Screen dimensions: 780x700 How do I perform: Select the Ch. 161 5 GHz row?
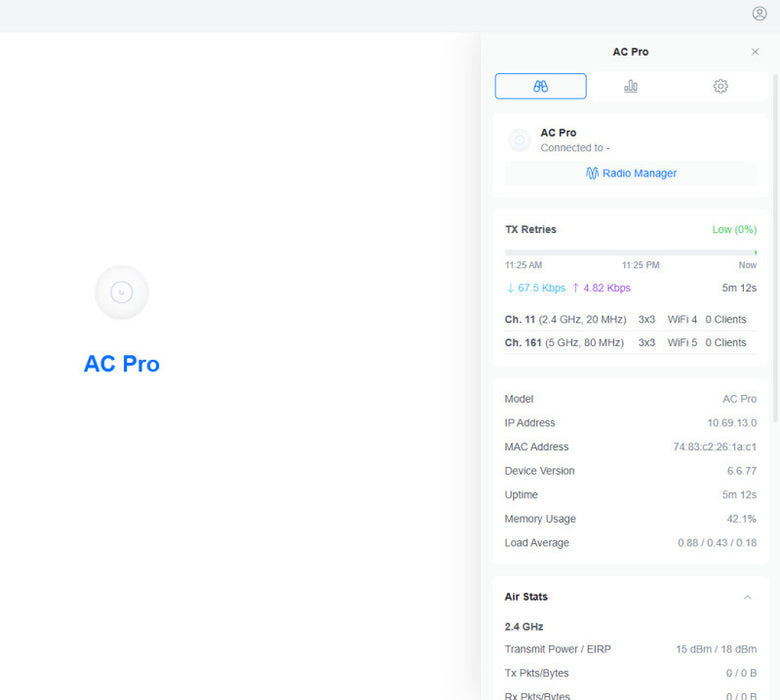630,343
